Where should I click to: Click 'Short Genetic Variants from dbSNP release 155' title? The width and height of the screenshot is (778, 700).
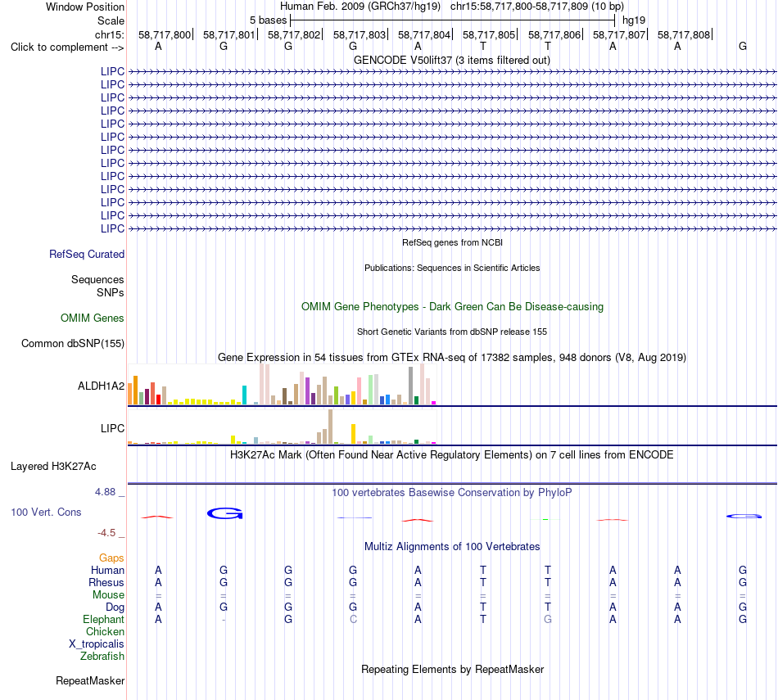[452, 332]
